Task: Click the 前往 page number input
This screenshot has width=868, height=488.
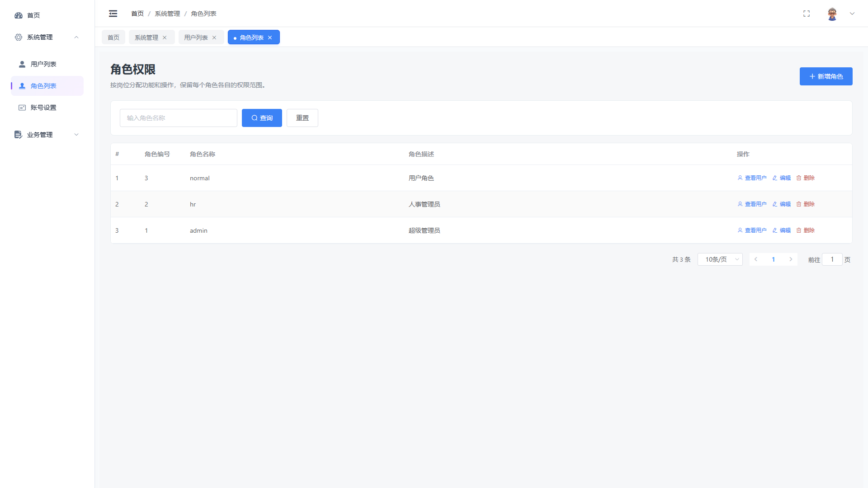Action: [832, 259]
